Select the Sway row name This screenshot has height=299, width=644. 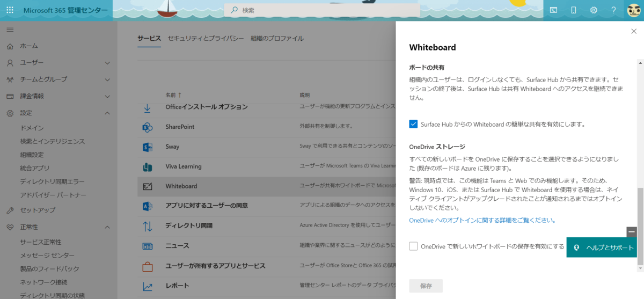[x=172, y=147]
